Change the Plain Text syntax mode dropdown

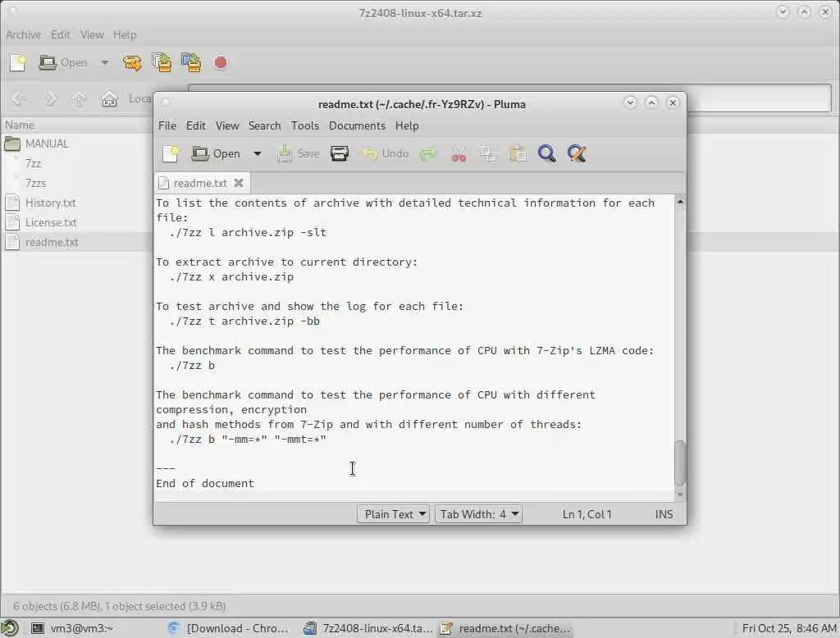(393, 514)
